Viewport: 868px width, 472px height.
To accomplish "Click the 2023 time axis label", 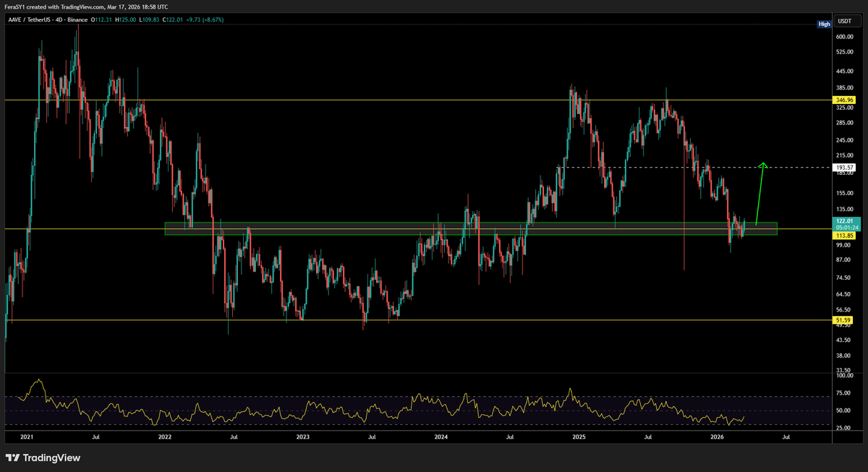I will click(302, 437).
